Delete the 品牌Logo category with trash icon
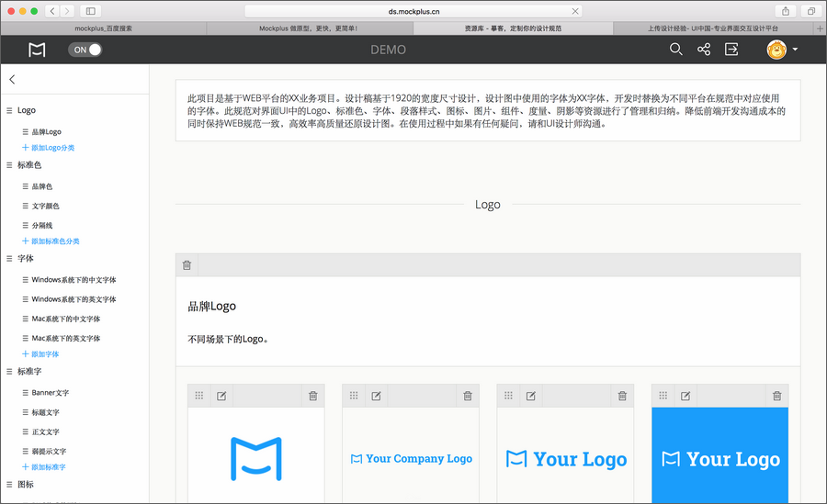Viewport: 827px width, 504px height. click(187, 265)
